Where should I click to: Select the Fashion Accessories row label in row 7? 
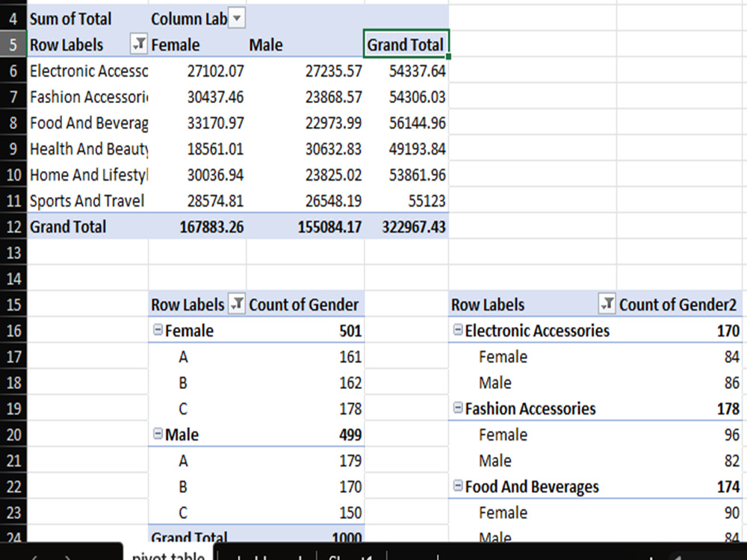tap(88, 97)
